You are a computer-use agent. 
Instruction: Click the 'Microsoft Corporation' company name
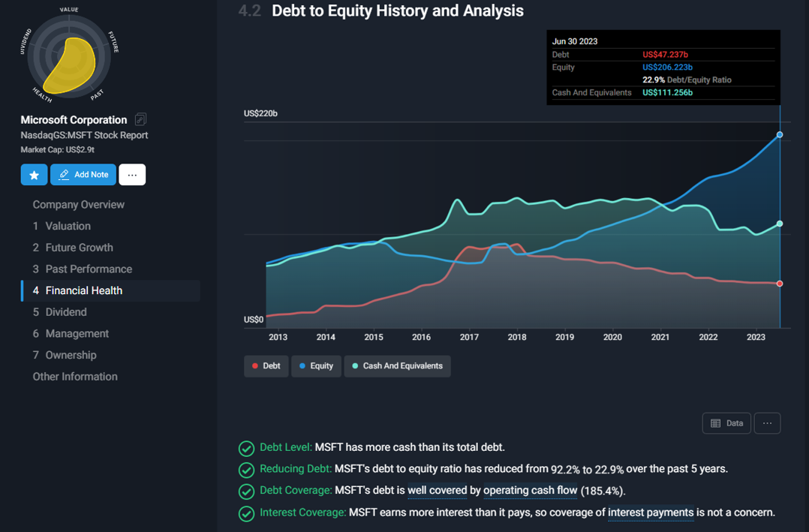tap(74, 120)
